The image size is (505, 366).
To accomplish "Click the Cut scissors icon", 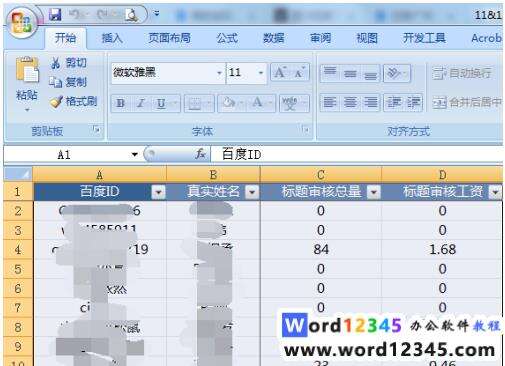I will coord(55,63).
